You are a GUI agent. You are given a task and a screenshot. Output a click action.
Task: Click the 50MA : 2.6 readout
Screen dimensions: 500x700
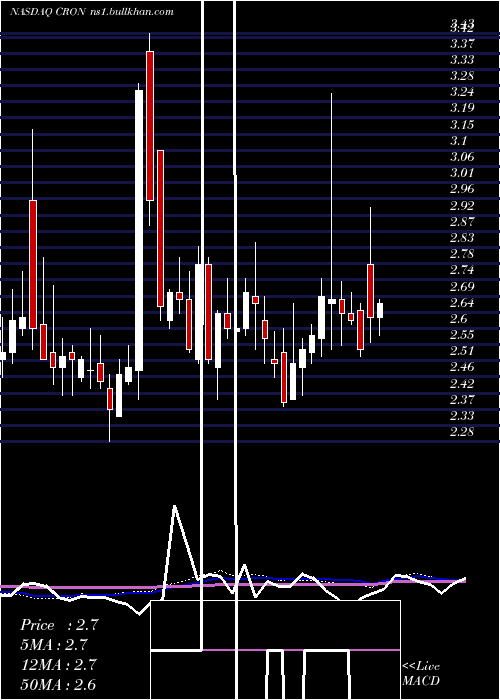point(58,684)
